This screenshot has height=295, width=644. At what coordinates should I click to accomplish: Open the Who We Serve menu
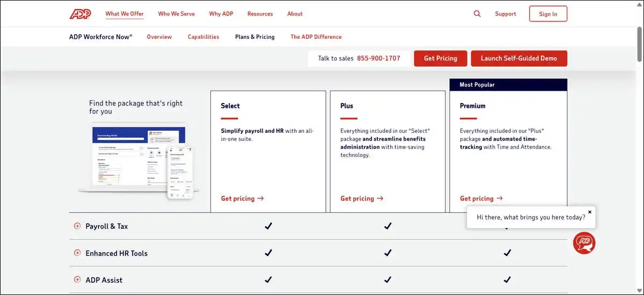(176, 14)
